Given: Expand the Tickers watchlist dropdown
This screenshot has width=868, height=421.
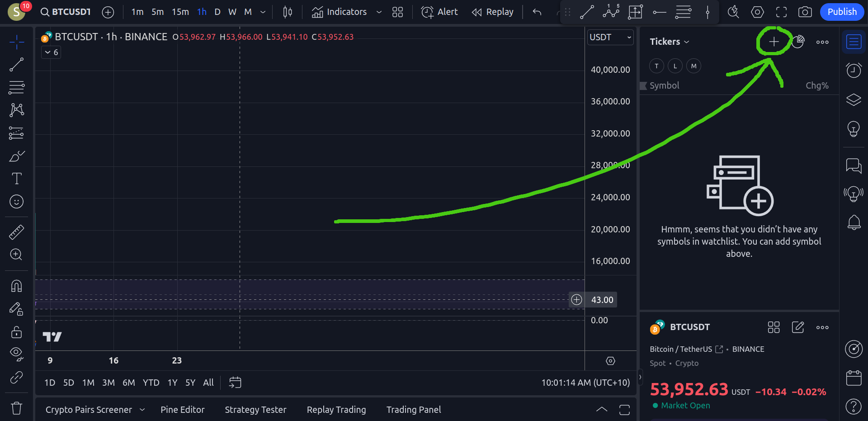Looking at the screenshot, I should (x=670, y=42).
